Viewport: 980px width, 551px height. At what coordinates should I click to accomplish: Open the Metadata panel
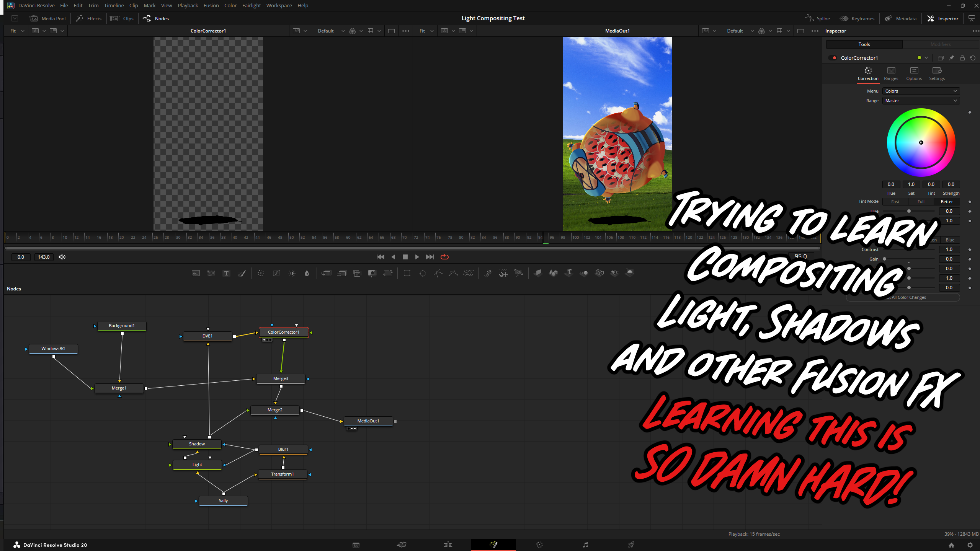point(901,18)
